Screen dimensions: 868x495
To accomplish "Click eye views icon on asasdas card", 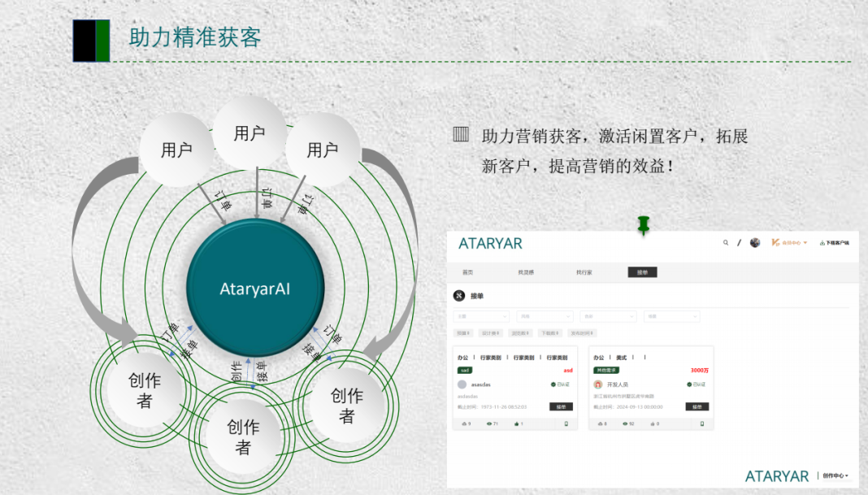I will pos(489,423).
